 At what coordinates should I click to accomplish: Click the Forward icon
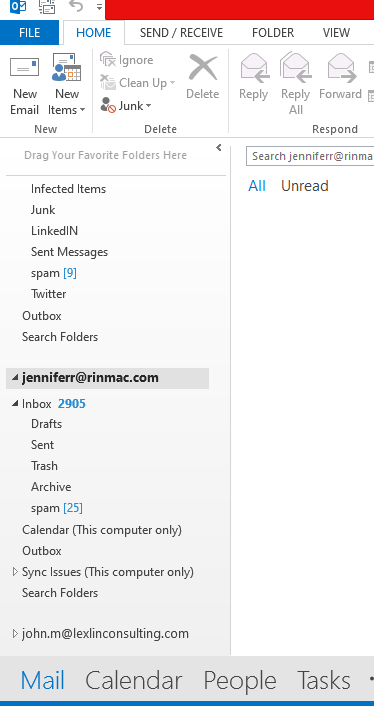[x=341, y=68]
